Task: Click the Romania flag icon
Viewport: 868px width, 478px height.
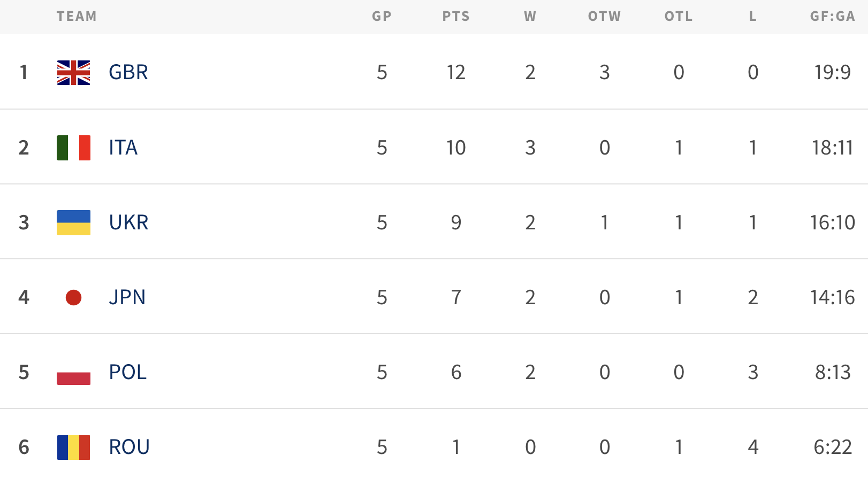Action: tap(73, 447)
